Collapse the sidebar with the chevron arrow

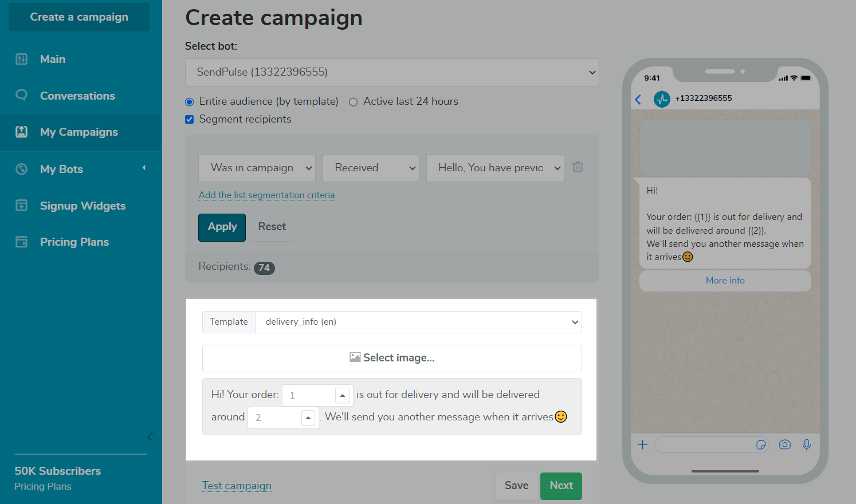[150, 437]
